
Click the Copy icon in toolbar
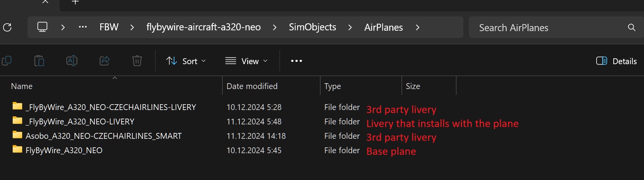(x=7, y=61)
